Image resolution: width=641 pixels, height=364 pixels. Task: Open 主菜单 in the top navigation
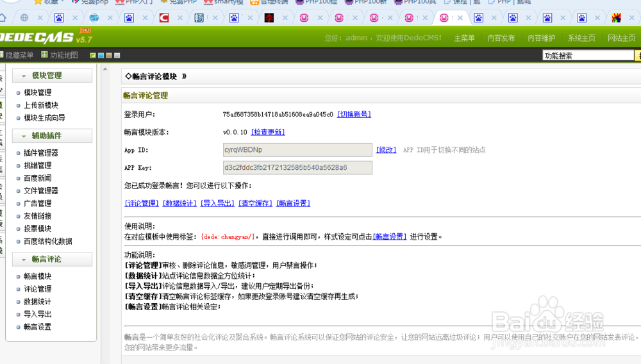coord(464,38)
